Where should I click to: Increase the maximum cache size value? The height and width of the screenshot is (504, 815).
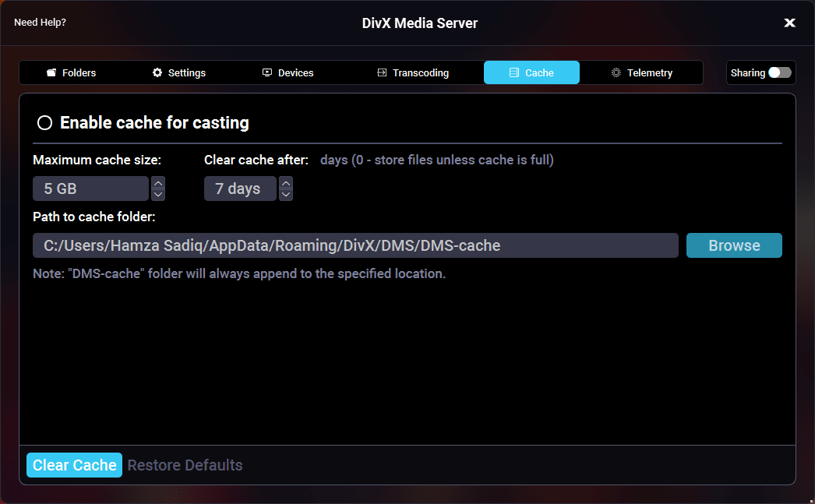158,183
